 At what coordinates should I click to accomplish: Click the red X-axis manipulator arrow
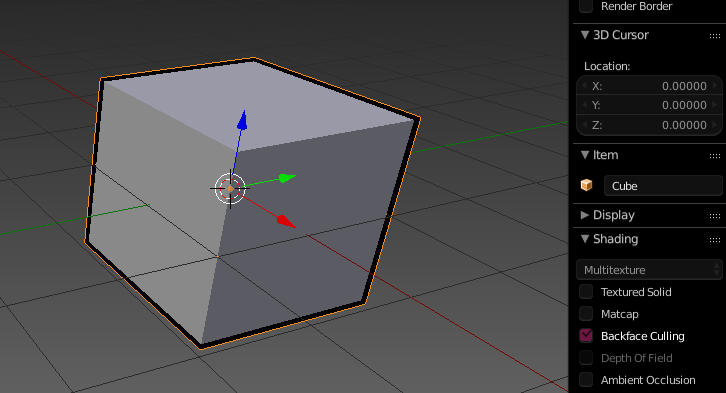(x=286, y=221)
